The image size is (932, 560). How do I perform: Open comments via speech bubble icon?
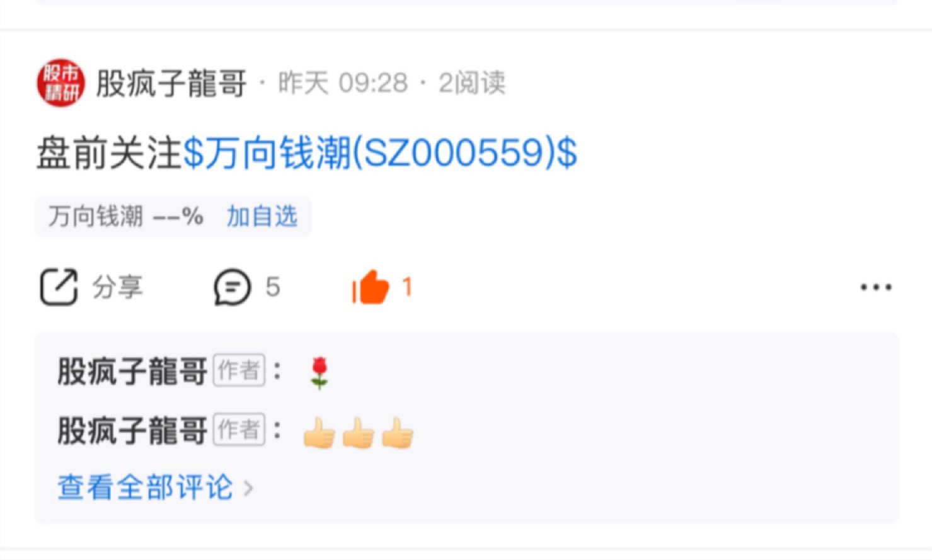click(x=232, y=287)
